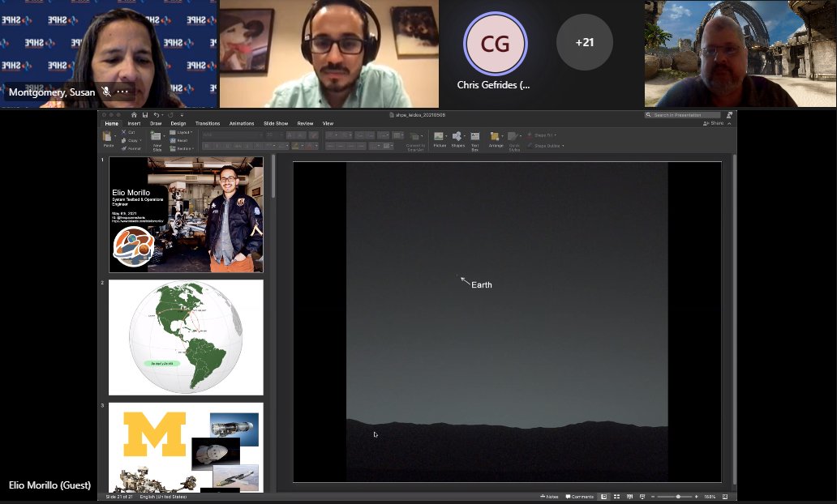Open more options on Susan Montgomery's tile
Viewport: 837px width, 504px height.
point(122,92)
